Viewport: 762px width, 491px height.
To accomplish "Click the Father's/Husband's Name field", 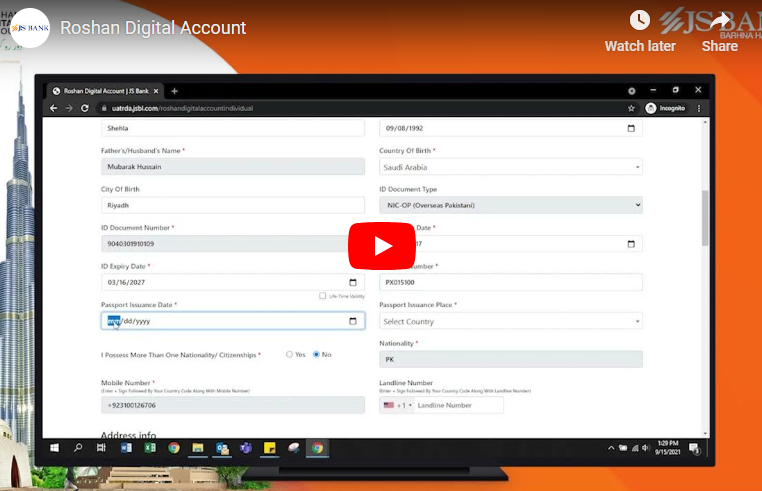I will click(233, 167).
